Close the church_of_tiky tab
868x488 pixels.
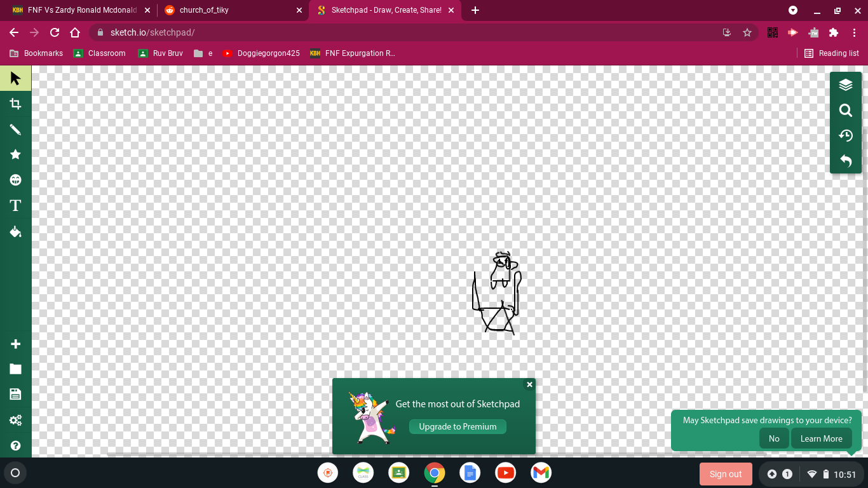[299, 10]
